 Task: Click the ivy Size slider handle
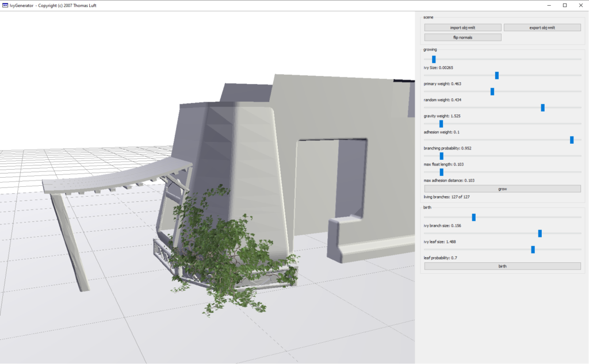click(434, 59)
